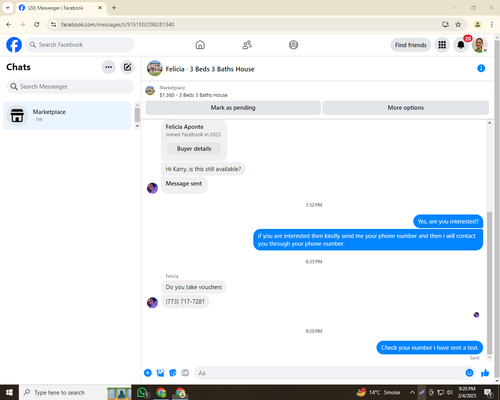Screen dimensions: 500x400
Task: Click the 'Do you take vouchers' message
Action: click(194, 287)
